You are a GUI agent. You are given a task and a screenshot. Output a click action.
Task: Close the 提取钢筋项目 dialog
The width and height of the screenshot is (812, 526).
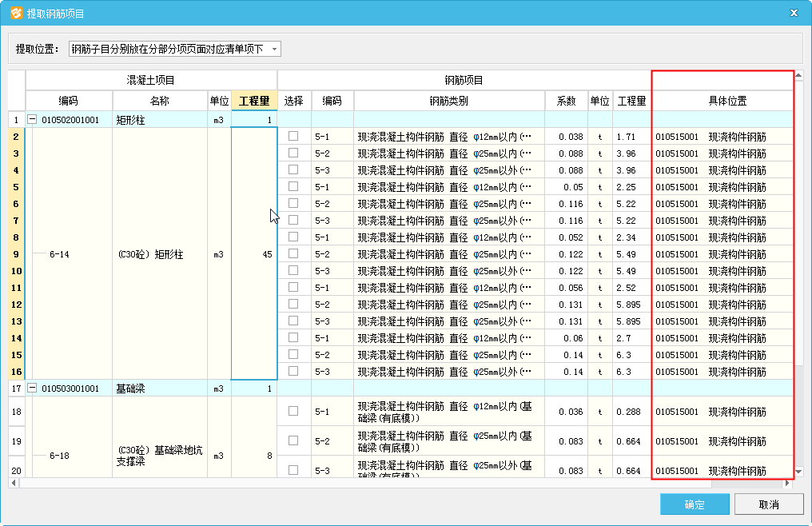(793, 13)
